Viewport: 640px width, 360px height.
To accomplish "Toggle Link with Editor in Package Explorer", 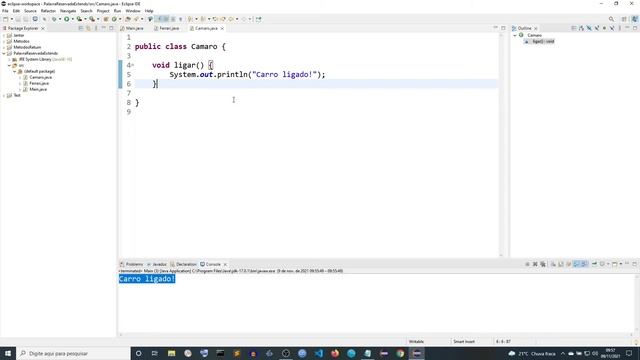I will (x=88, y=28).
